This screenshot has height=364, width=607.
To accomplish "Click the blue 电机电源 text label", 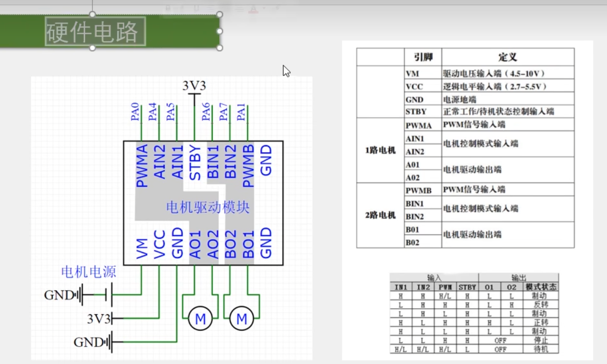I will [x=88, y=272].
